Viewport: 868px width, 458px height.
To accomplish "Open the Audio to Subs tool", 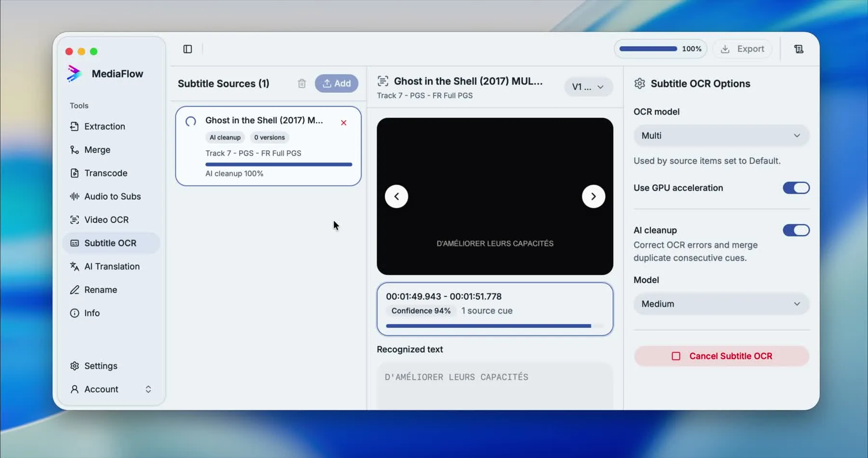I will pyautogui.click(x=111, y=197).
